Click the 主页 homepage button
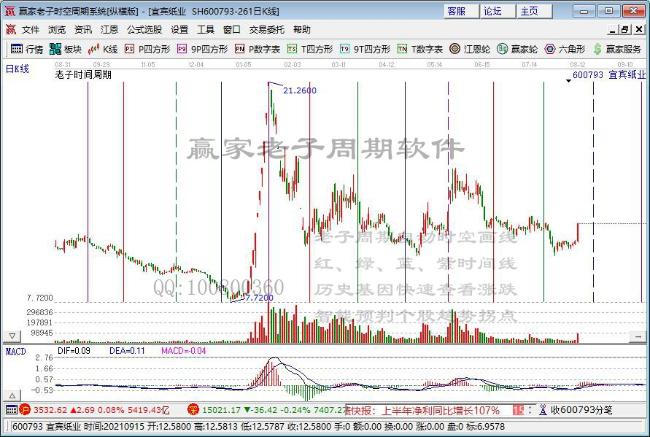 point(534,11)
